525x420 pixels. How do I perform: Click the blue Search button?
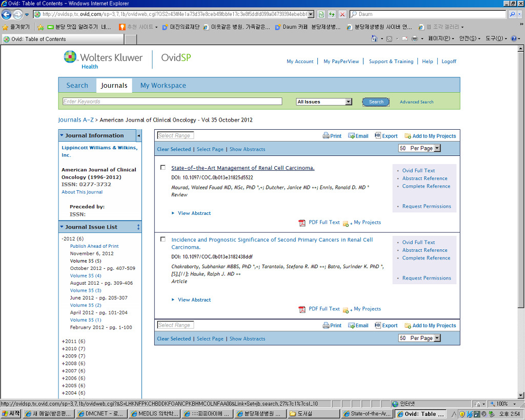pyautogui.click(x=376, y=102)
